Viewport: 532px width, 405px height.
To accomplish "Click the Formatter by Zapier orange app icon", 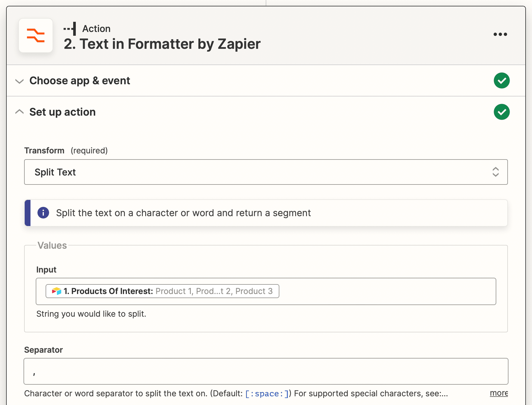I will (36, 35).
